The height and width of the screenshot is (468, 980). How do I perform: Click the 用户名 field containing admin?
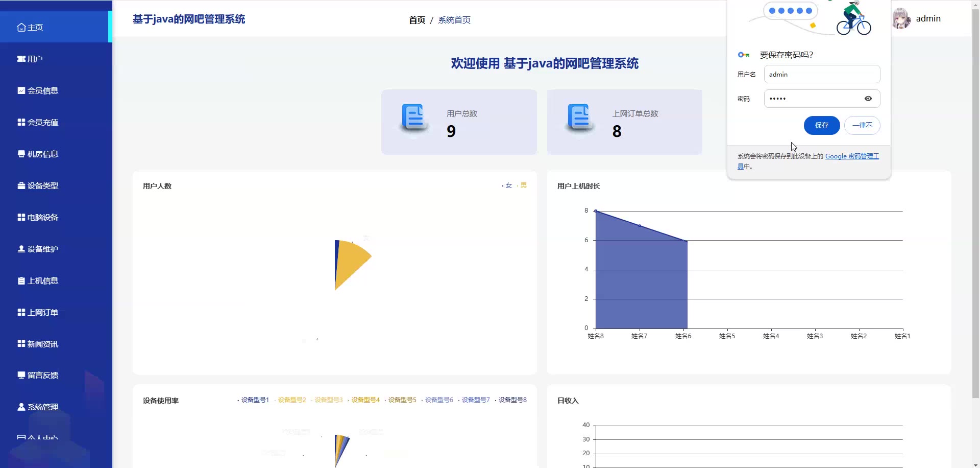click(821, 75)
